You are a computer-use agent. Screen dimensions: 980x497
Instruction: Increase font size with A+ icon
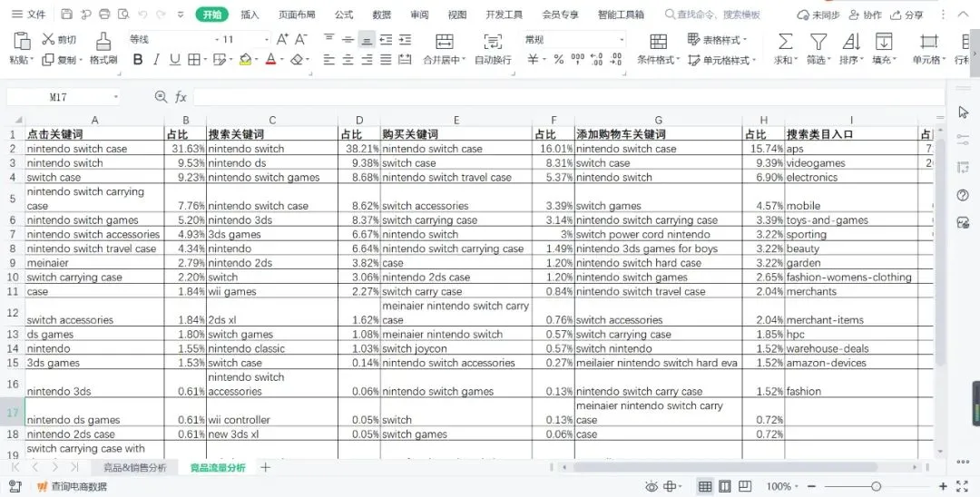point(282,39)
